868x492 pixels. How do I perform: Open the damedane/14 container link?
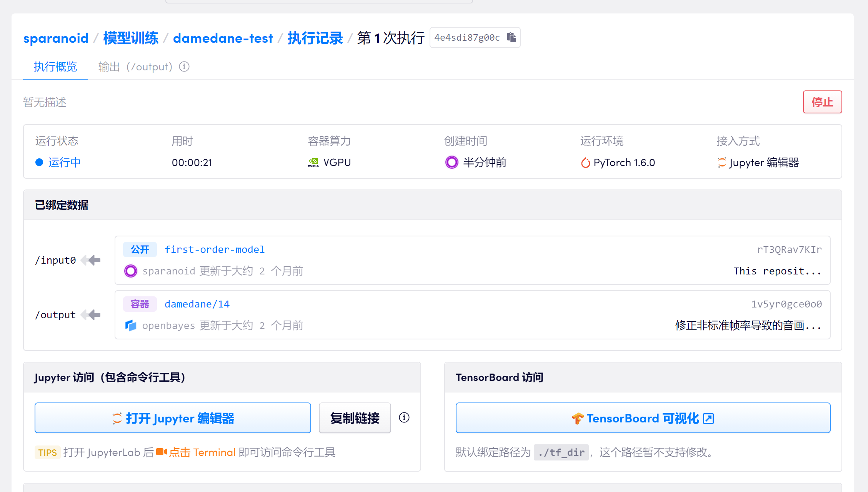pyautogui.click(x=197, y=304)
